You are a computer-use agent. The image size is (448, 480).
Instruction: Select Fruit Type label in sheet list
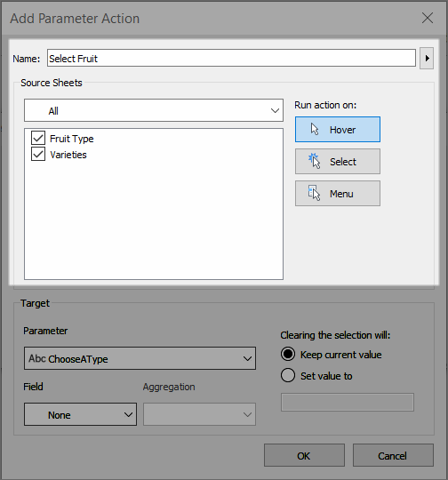point(72,139)
